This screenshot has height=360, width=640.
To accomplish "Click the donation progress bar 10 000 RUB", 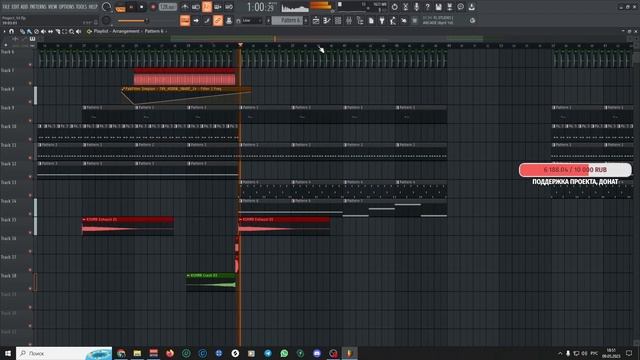I will coord(575,169).
